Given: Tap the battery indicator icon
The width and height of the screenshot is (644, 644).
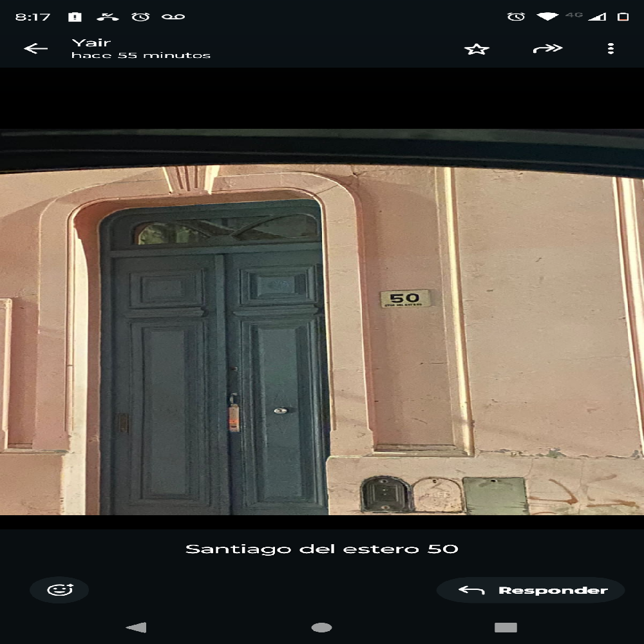Looking at the screenshot, I should [623, 17].
